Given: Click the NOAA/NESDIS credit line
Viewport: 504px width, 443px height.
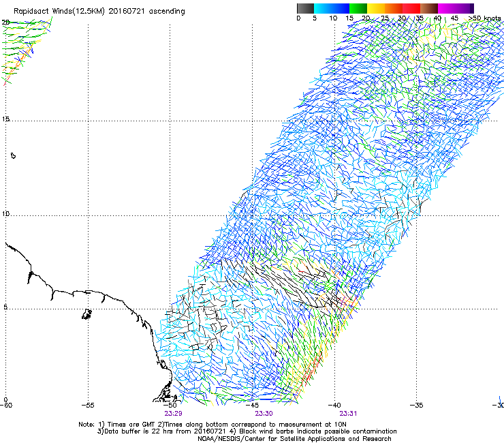Looking at the screenshot, I should coord(294,439).
